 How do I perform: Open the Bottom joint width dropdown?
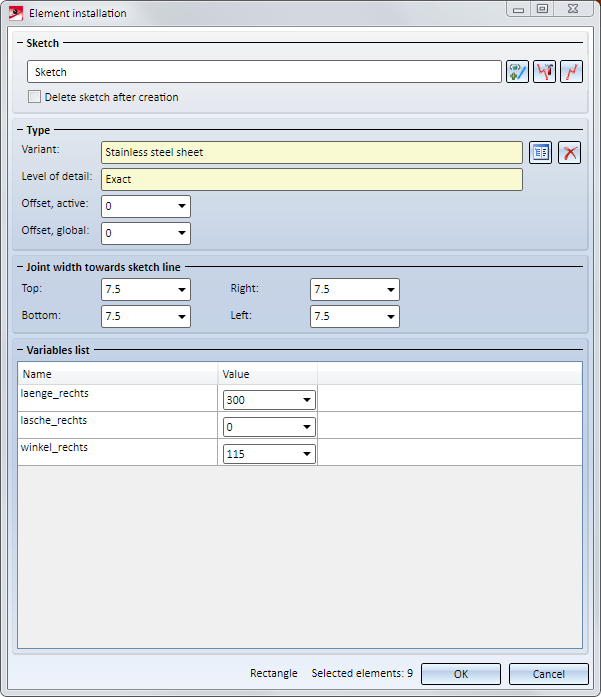(x=182, y=317)
